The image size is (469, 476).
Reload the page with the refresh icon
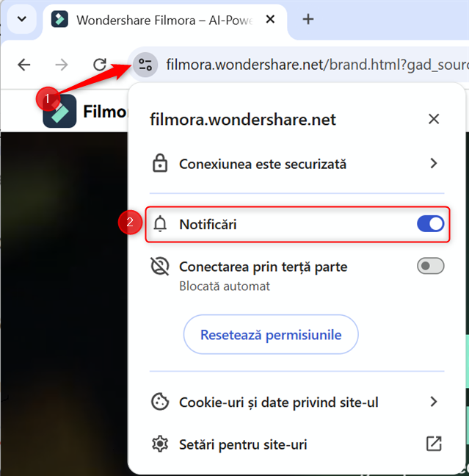[x=101, y=65]
